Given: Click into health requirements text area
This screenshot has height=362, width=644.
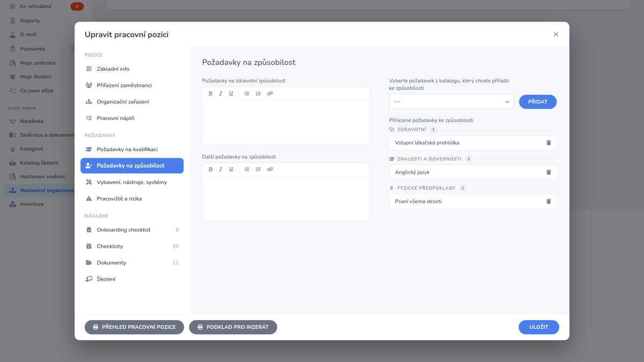Looking at the screenshot, I should 286,122.
